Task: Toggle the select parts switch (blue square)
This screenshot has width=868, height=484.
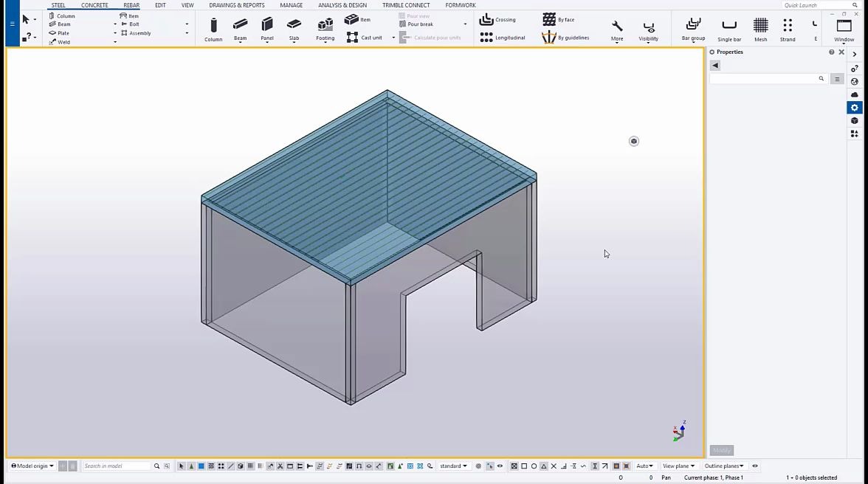Action: [201, 466]
